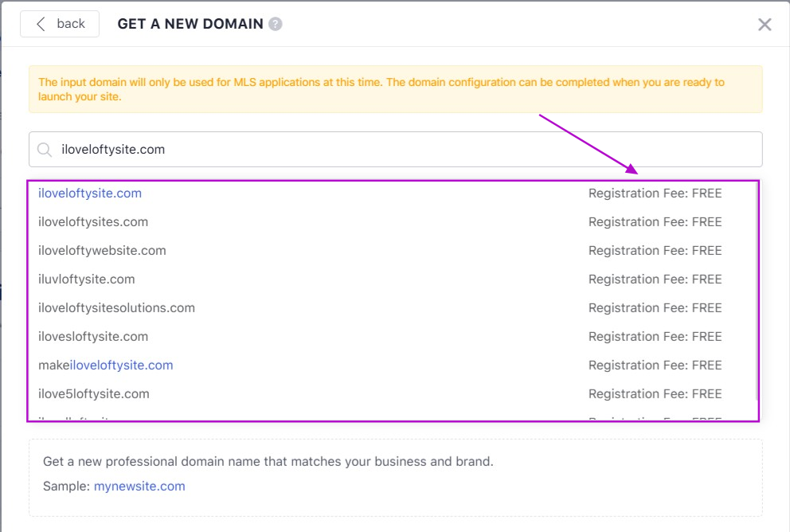Click the back arrow chevron icon
Viewport: 790px width, 532px height.
coord(41,24)
